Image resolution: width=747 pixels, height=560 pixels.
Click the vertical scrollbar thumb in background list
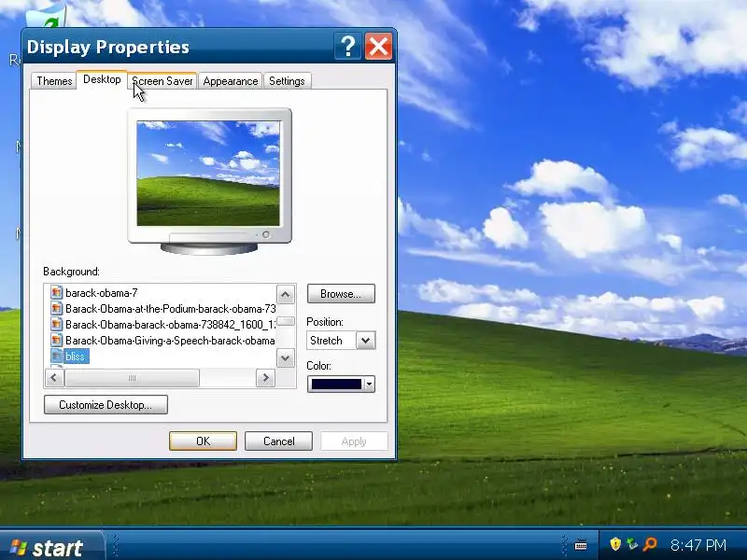tap(286, 321)
